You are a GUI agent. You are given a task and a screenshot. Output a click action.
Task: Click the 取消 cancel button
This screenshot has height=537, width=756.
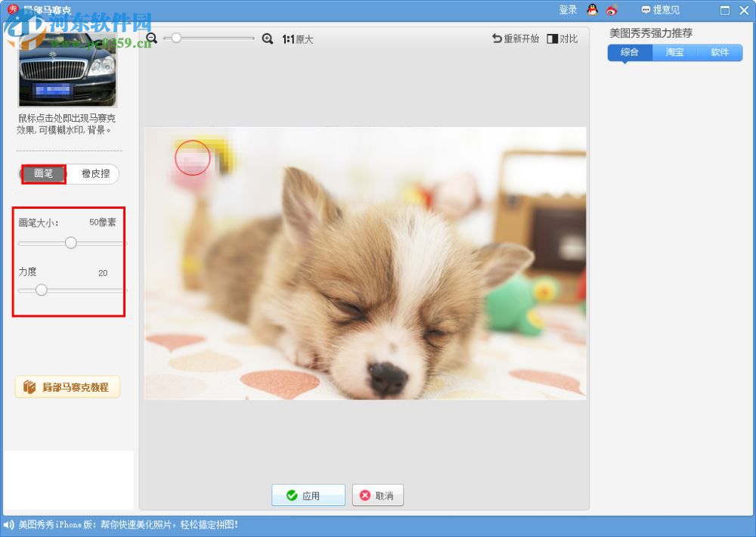click(377, 495)
